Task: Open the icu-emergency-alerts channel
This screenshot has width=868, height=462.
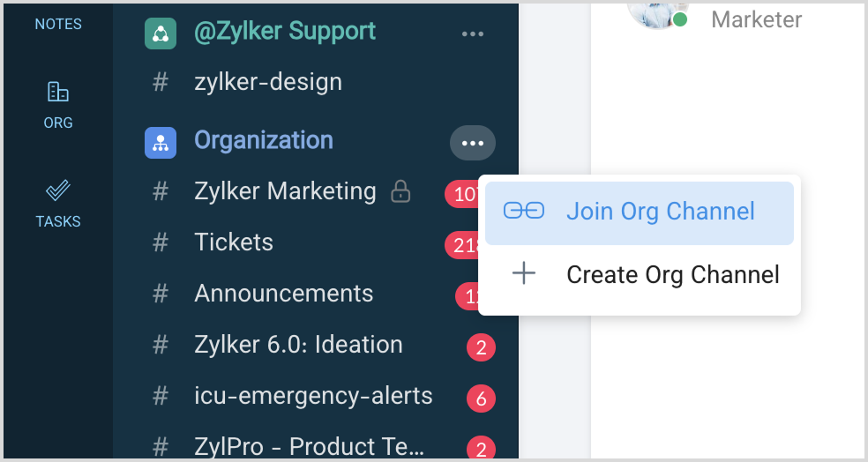Action: coord(313,396)
